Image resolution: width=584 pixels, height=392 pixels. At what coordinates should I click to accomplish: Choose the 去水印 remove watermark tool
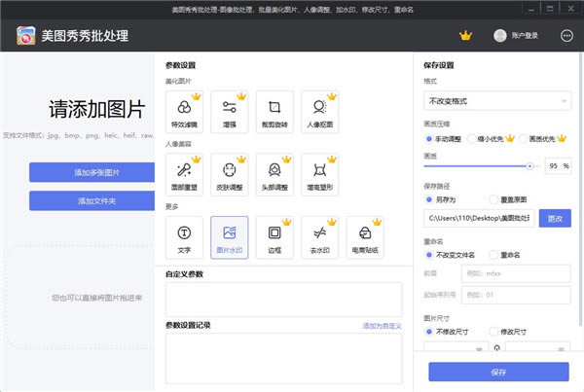tap(319, 237)
